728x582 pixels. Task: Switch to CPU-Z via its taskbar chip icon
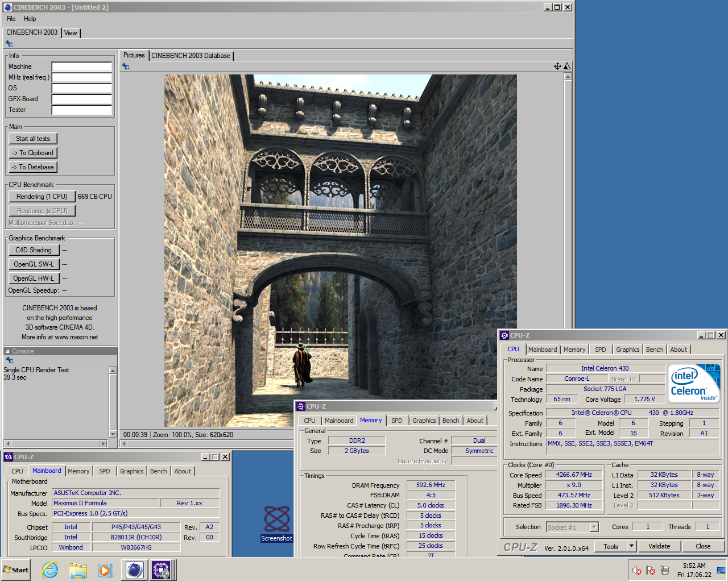pyautogui.click(x=161, y=570)
